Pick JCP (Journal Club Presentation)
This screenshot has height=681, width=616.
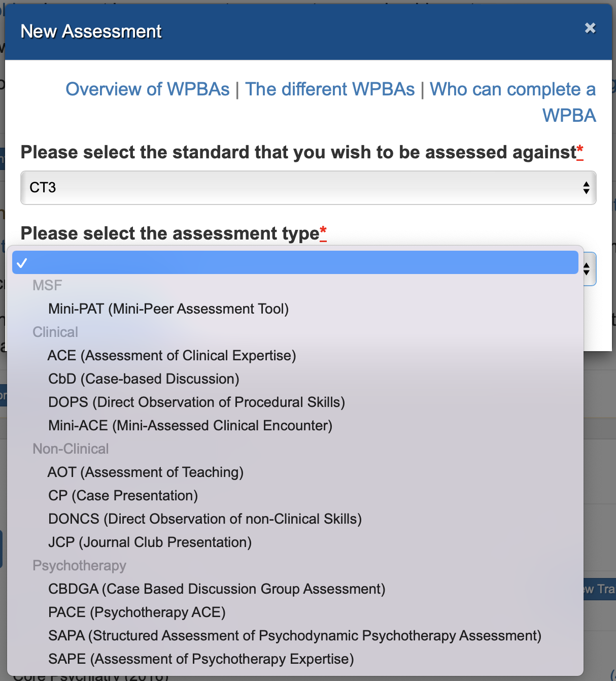pos(150,542)
